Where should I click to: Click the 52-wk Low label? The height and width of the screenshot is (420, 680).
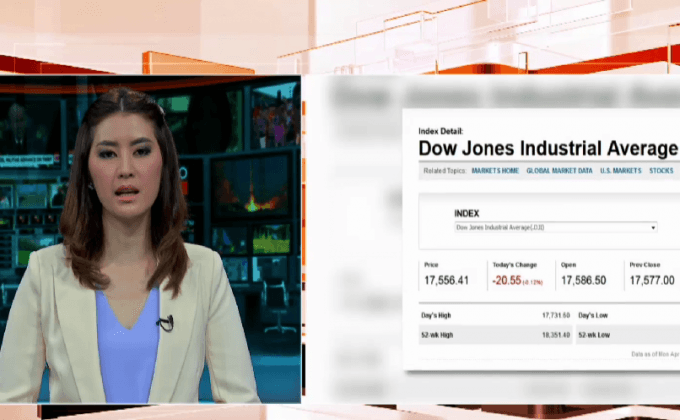(x=595, y=335)
